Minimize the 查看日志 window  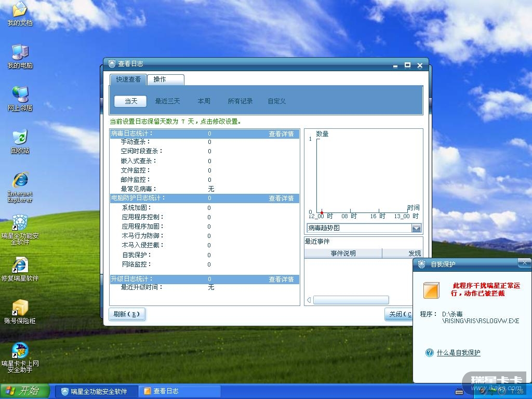(x=395, y=66)
